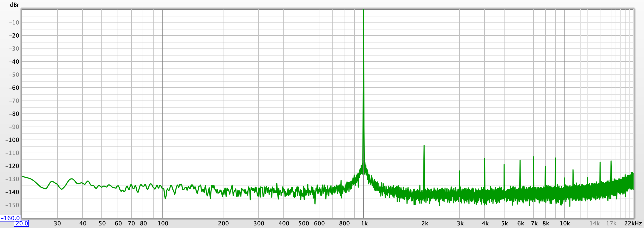644x228 pixels.
Task: Click the 8k frequency axis label
Action: point(546,224)
